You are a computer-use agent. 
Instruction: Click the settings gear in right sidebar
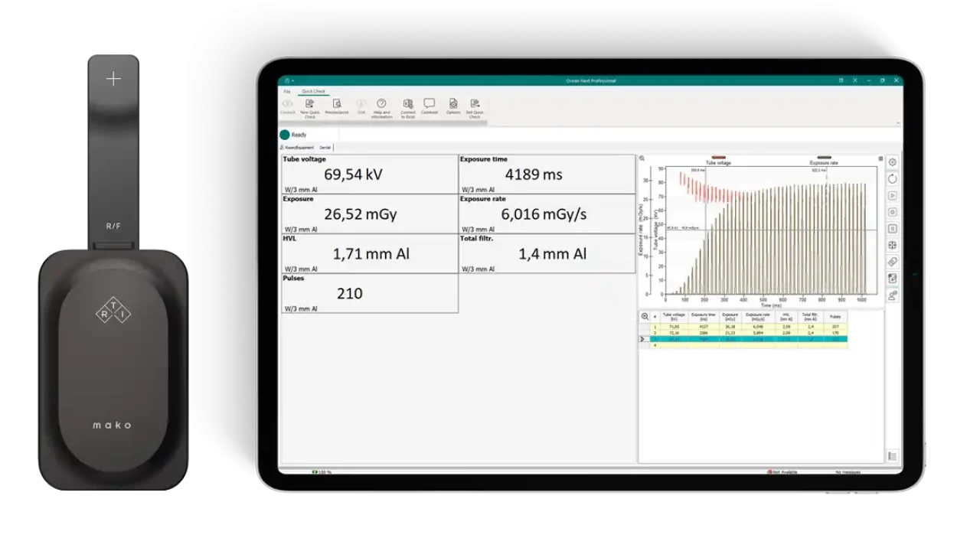coord(892,162)
